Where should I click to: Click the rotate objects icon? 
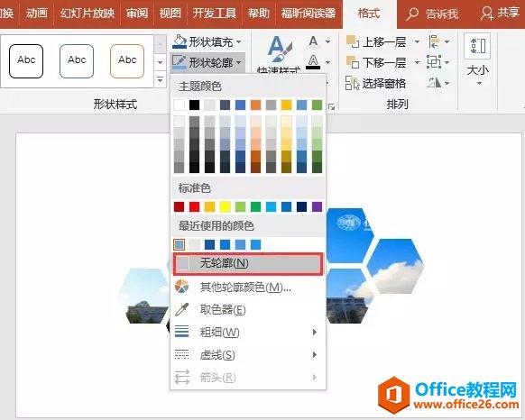434,83
